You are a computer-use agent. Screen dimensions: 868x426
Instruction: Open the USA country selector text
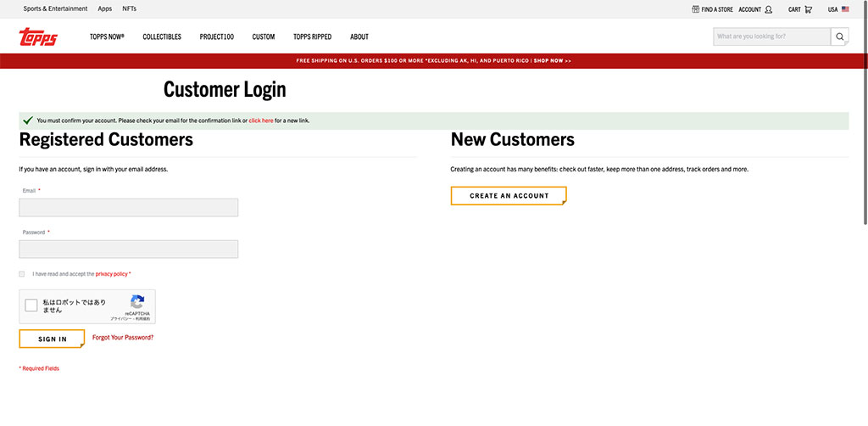point(832,9)
